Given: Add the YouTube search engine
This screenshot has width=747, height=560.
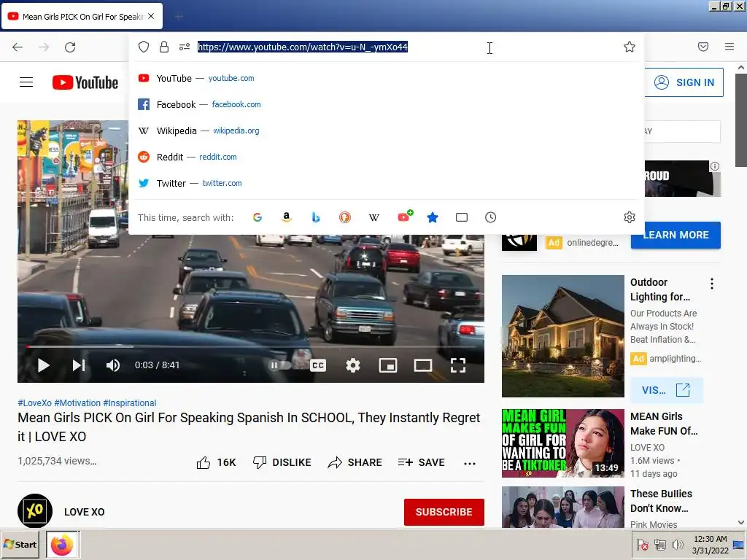Looking at the screenshot, I should [405, 217].
